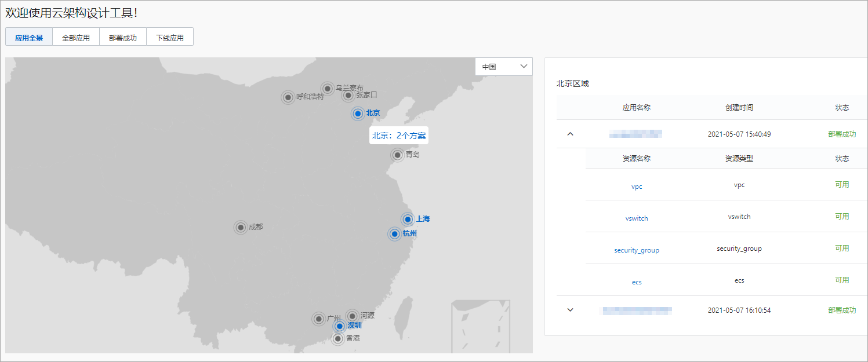The width and height of the screenshot is (868, 362).
Task: Switch to the 全部应用 tab
Action: [x=76, y=37]
